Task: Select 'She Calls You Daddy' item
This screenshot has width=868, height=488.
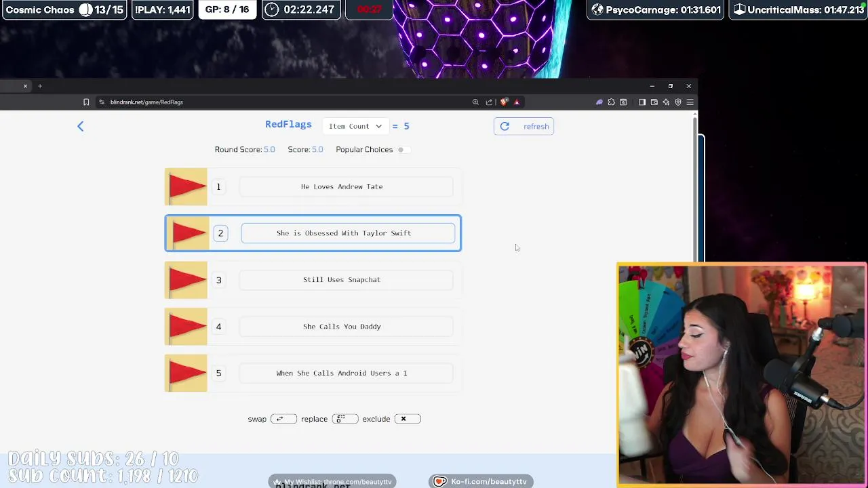Action: pyautogui.click(x=346, y=327)
